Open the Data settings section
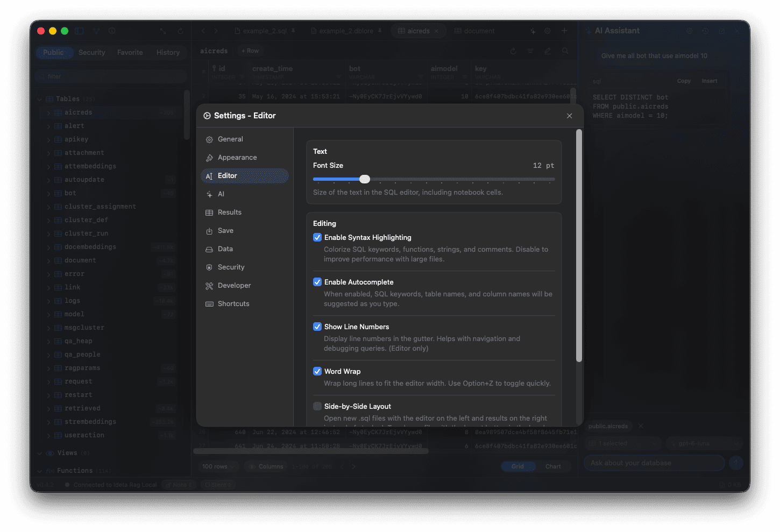The height and width of the screenshot is (532, 780). click(x=244, y=249)
